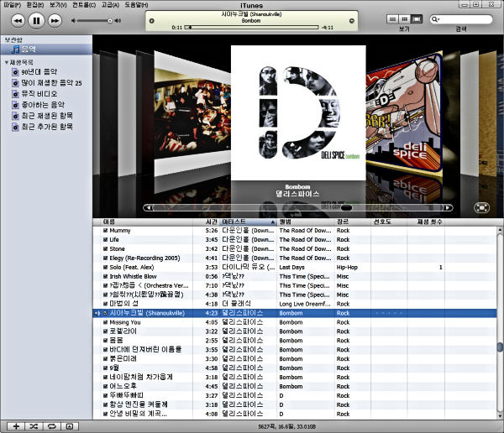Uncheck the 9월 track checkbox
Image resolution: width=504 pixels, height=433 pixels.
106,368
